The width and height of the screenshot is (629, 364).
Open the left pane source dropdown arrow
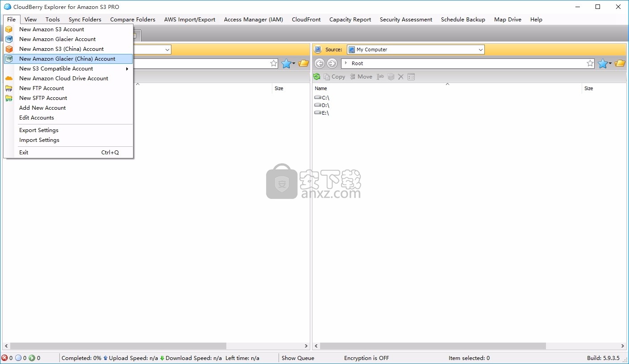point(167,50)
